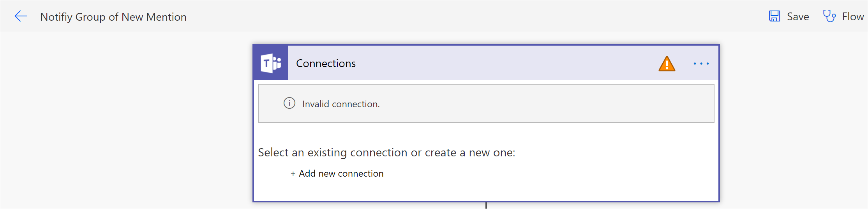Go back using the left arrow
The height and width of the screenshot is (209, 868).
coord(21,16)
